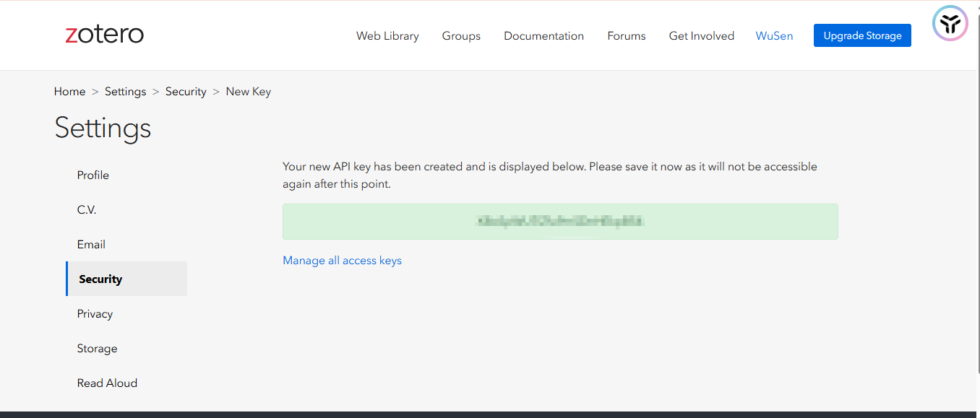980x418 pixels.
Task: Open Read Aloud settings in the sidebar
Action: coord(107,383)
